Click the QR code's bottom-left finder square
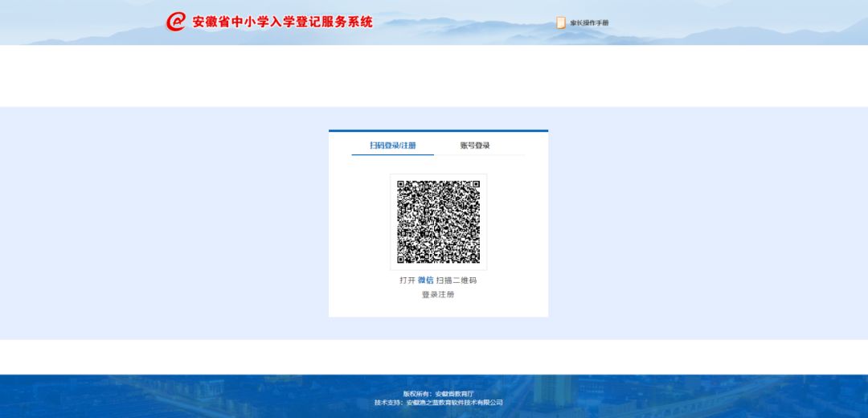The width and height of the screenshot is (868, 418). click(x=403, y=257)
